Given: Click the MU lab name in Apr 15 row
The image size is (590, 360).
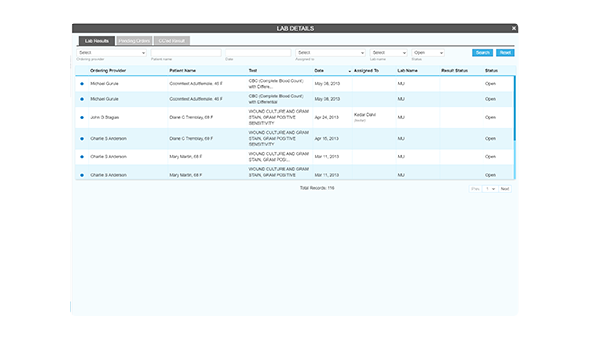Looking at the screenshot, I should pyautogui.click(x=401, y=138).
